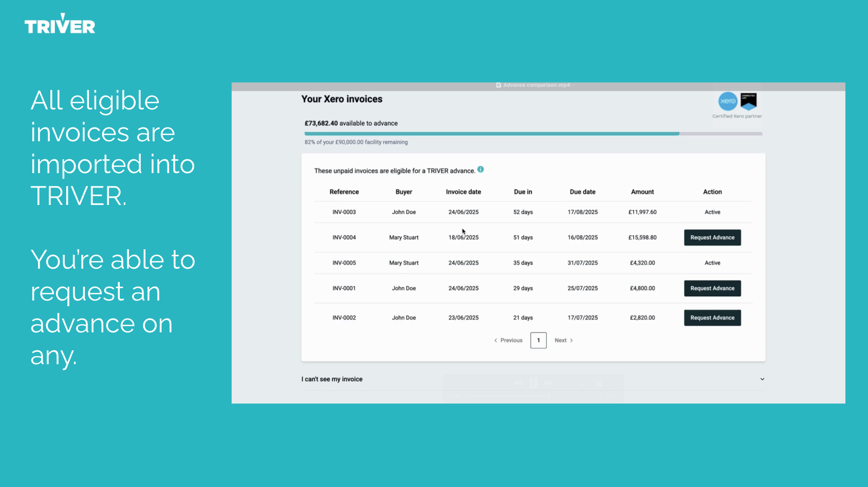
Task: Request Advance for invoice INV-0004
Action: click(712, 237)
